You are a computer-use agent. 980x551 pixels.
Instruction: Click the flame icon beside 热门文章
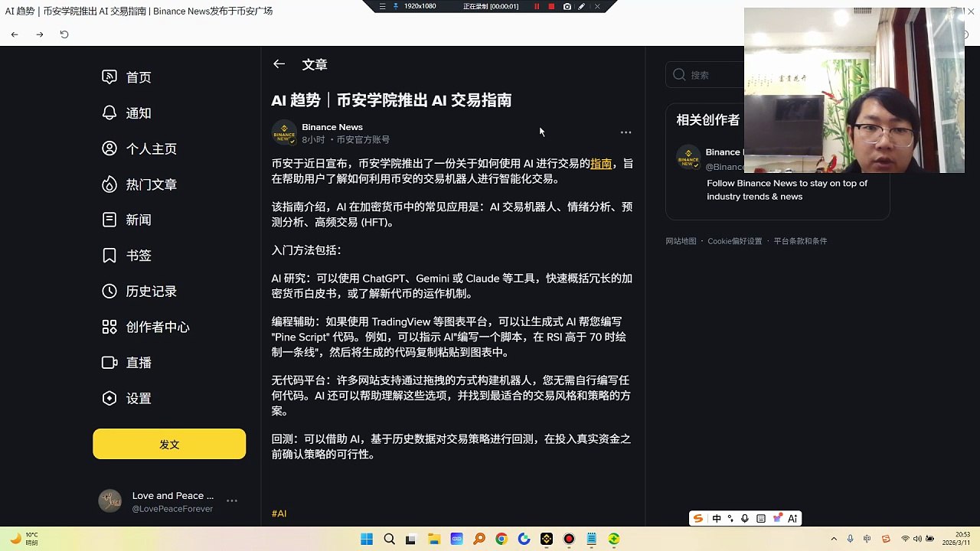click(x=109, y=184)
